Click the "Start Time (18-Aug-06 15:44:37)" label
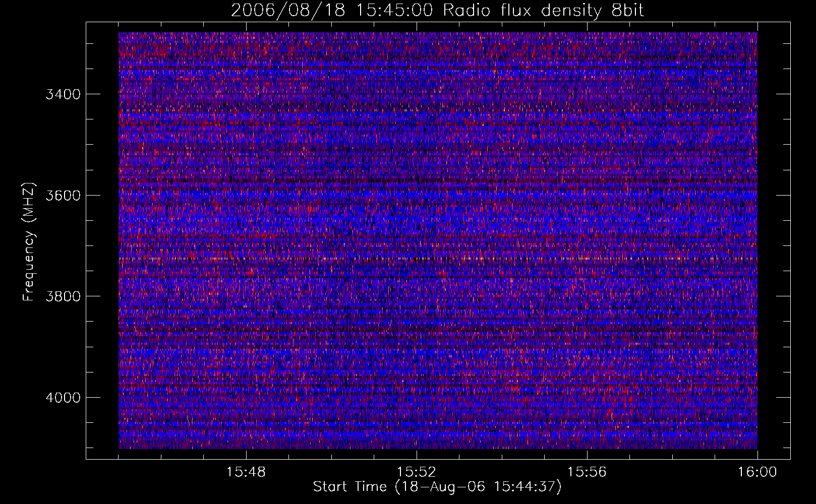This screenshot has width=816, height=504. 437,487
